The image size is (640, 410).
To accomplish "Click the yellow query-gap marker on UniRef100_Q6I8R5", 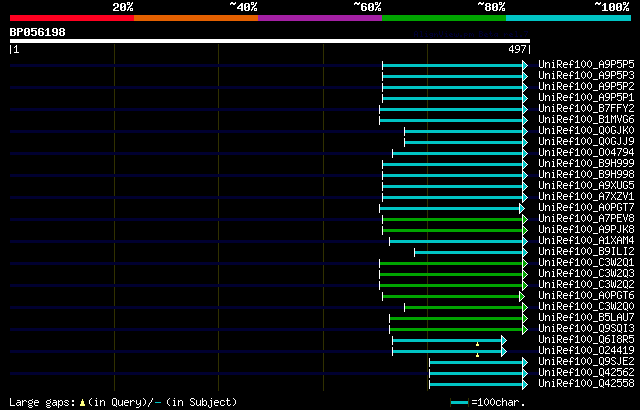I will [x=477, y=345].
